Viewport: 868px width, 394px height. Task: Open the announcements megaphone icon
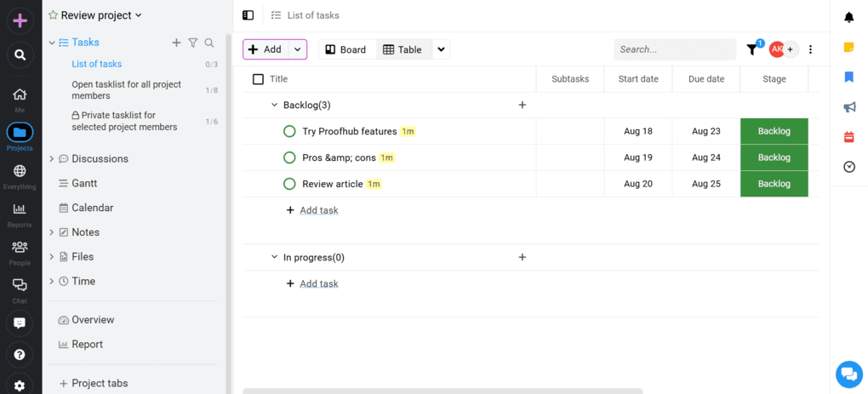848,107
